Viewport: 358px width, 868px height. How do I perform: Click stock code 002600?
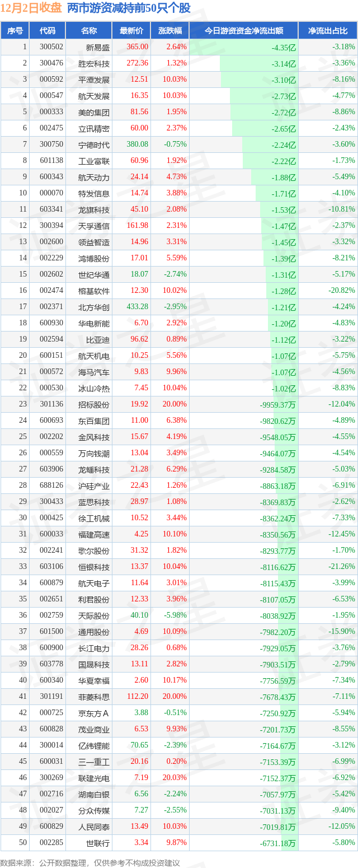click(x=51, y=242)
